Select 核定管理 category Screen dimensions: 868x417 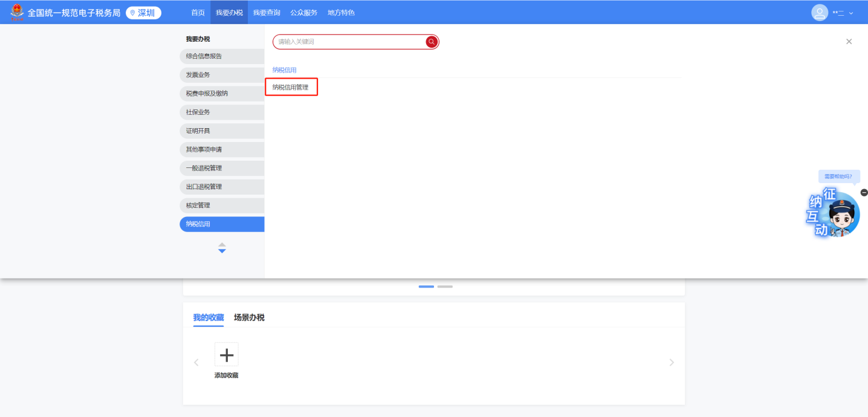coord(222,205)
